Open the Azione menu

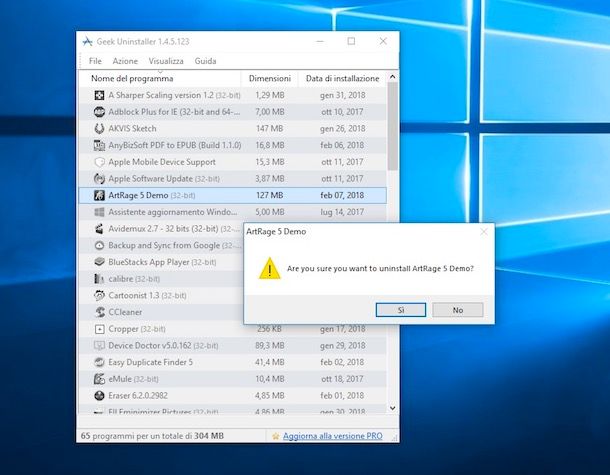click(x=125, y=61)
